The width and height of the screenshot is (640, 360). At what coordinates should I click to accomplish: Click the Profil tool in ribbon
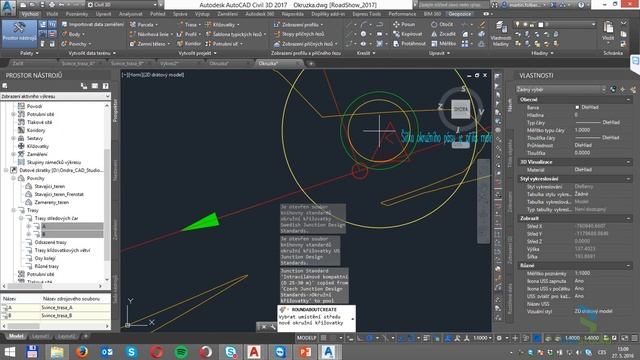click(189, 34)
